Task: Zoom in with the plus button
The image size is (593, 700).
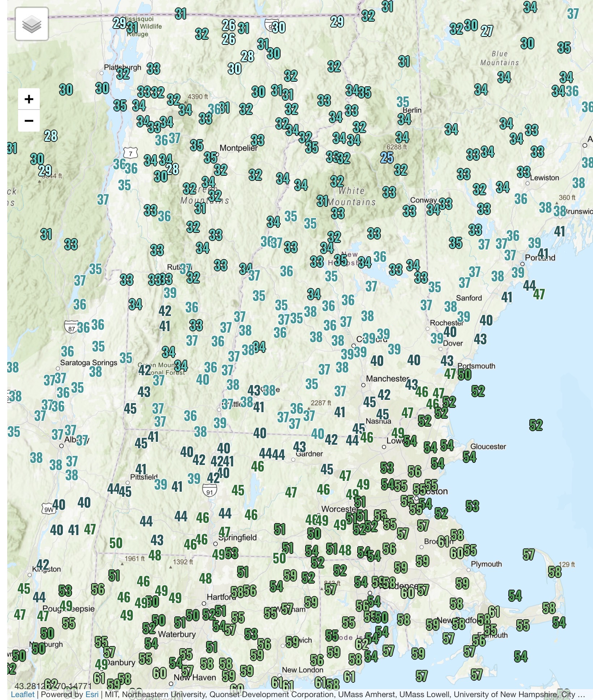Action: pos(29,99)
